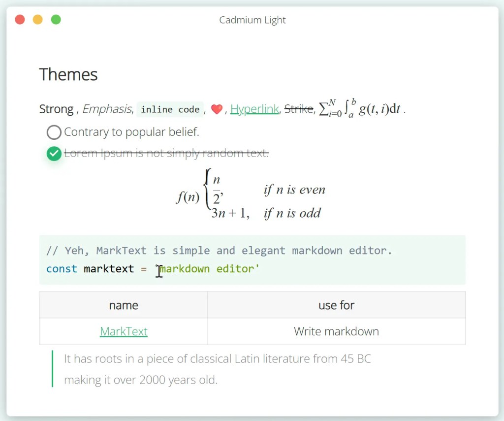504x421 pixels.
Task: Click the red close window button
Action: click(x=20, y=20)
